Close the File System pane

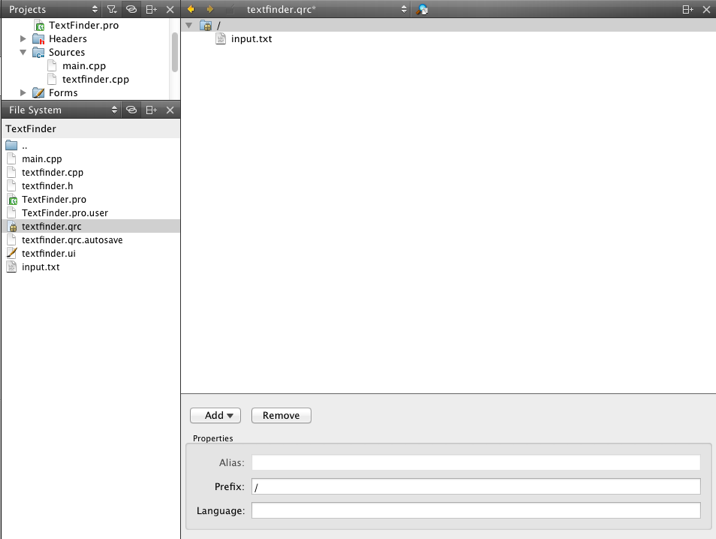coord(170,110)
